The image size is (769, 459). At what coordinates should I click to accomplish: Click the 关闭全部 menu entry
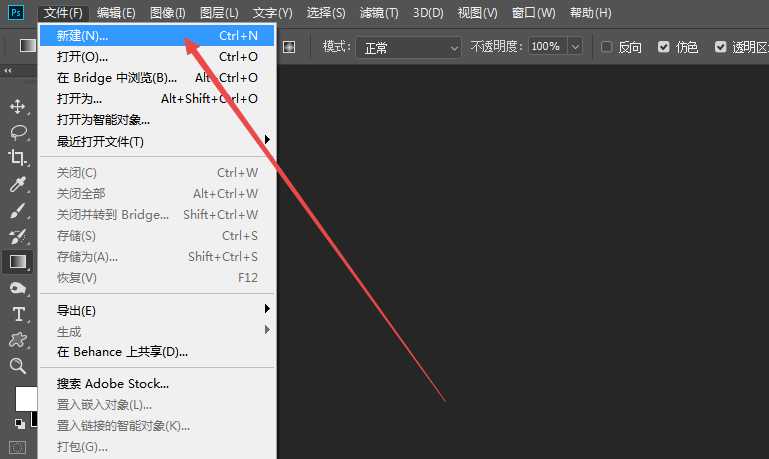pyautogui.click(x=156, y=194)
